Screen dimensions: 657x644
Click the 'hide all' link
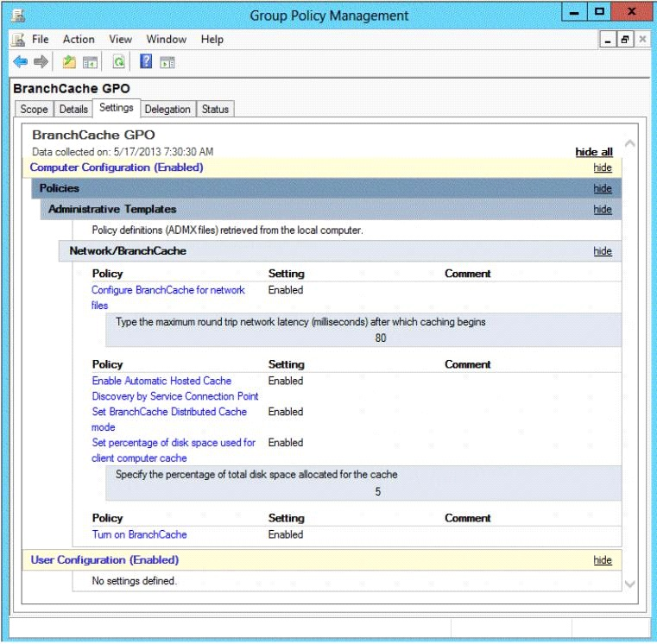(594, 152)
